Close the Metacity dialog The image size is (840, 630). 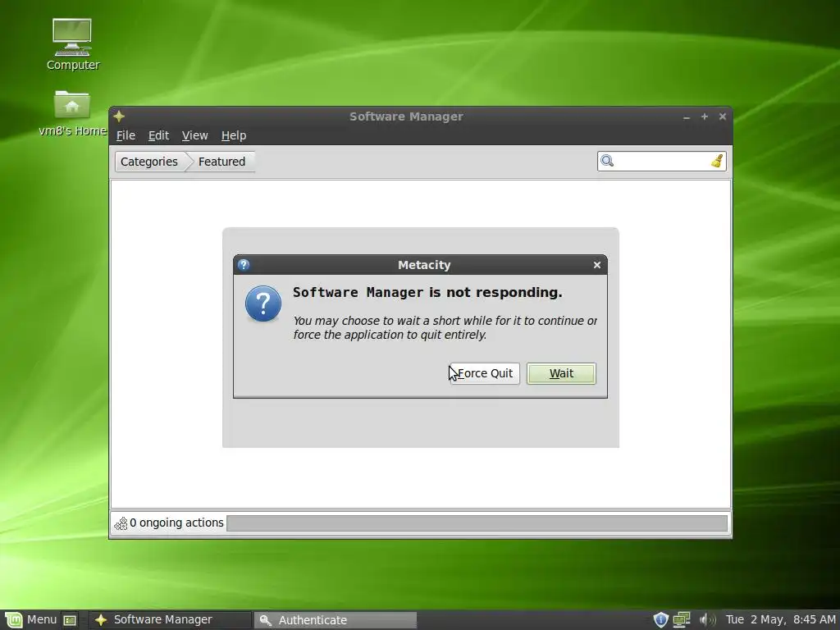(597, 265)
